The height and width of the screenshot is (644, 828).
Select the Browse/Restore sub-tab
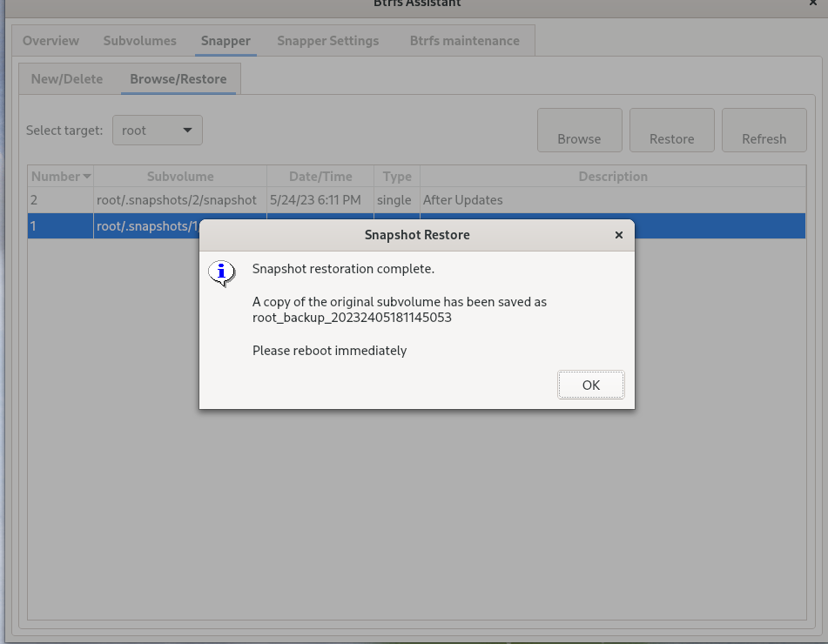click(178, 79)
